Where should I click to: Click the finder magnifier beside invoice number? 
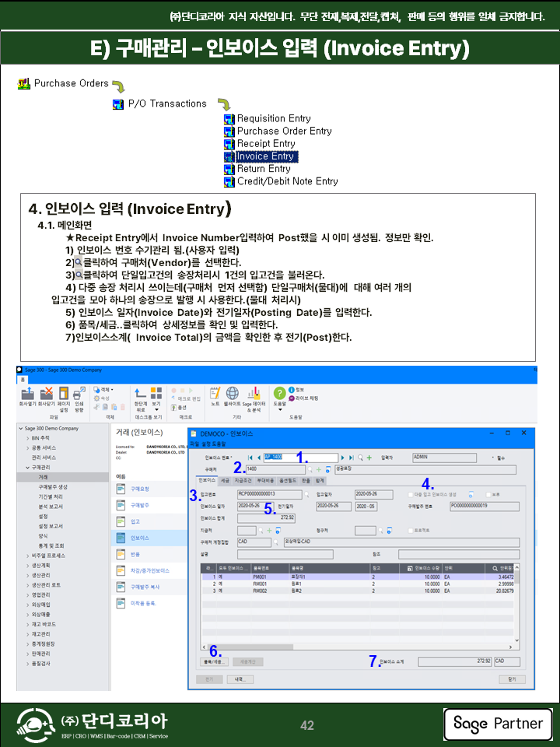point(360,458)
